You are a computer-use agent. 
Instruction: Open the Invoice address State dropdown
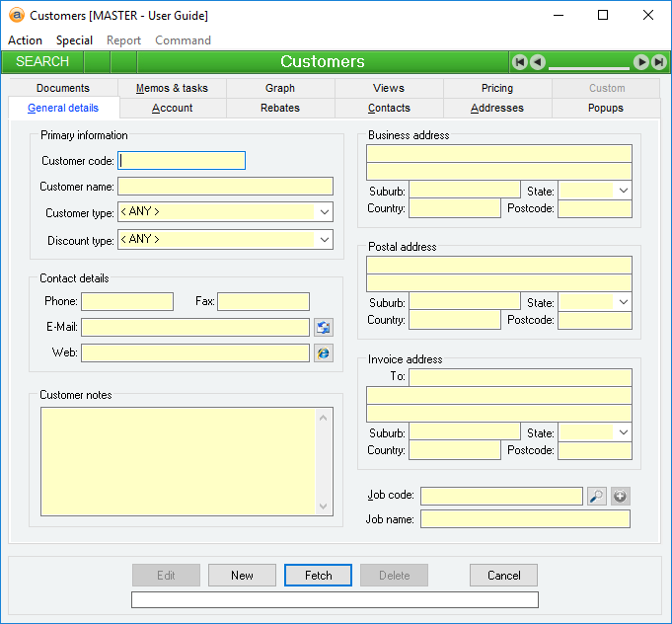coord(624,432)
